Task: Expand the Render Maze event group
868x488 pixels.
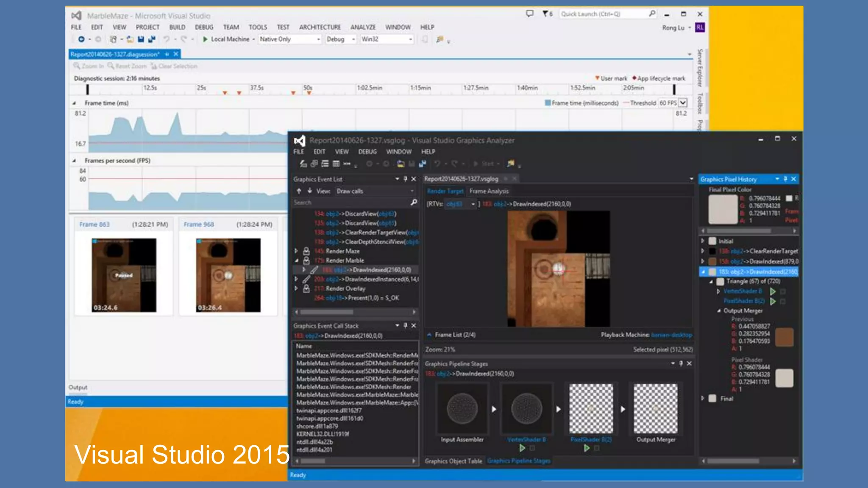Action: point(296,251)
